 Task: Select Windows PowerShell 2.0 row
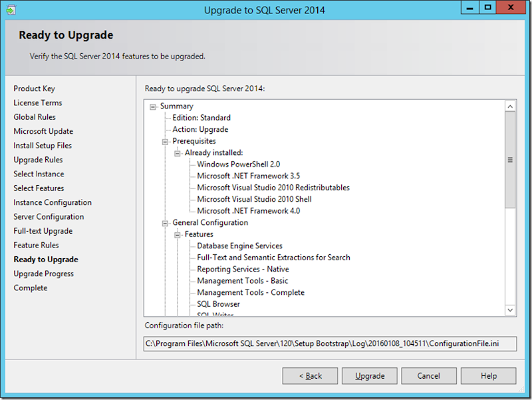239,164
